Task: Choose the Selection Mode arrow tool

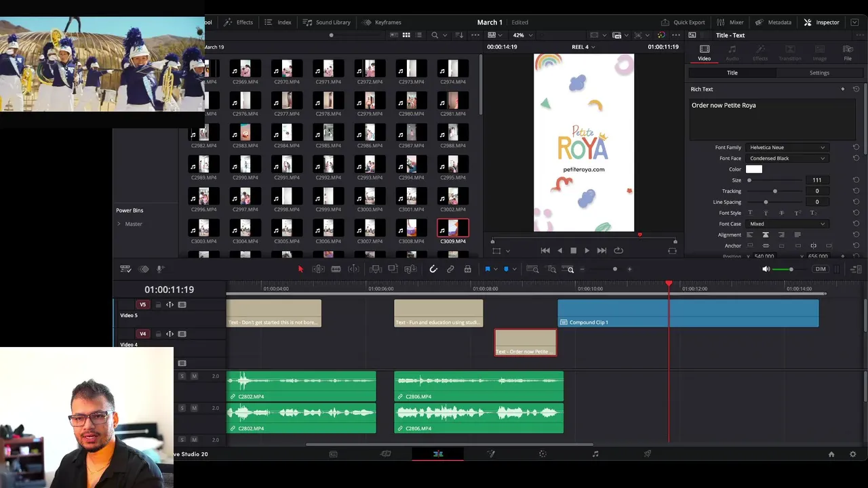Action: point(300,269)
